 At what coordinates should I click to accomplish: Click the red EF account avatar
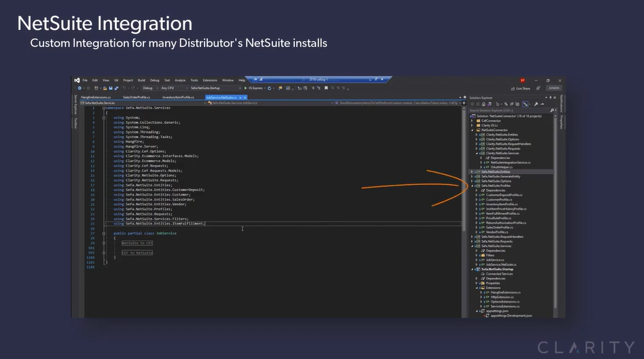(522, 80)
